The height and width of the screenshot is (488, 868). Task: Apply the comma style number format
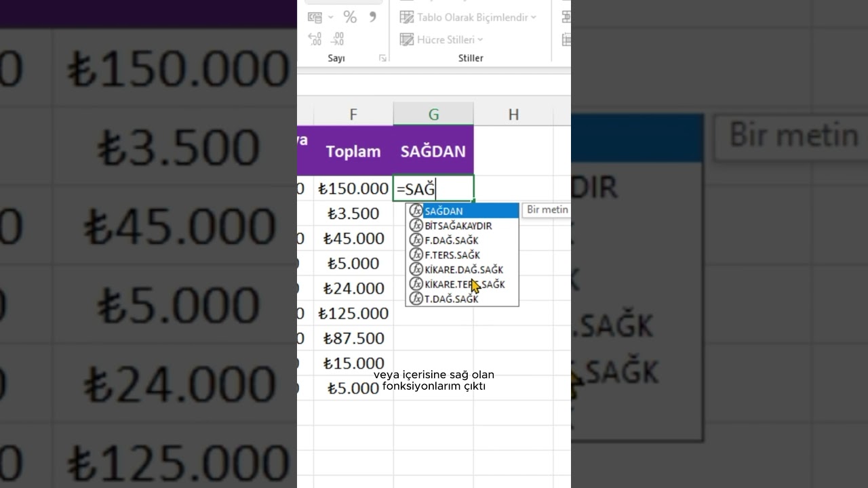(x=372, y=17)
